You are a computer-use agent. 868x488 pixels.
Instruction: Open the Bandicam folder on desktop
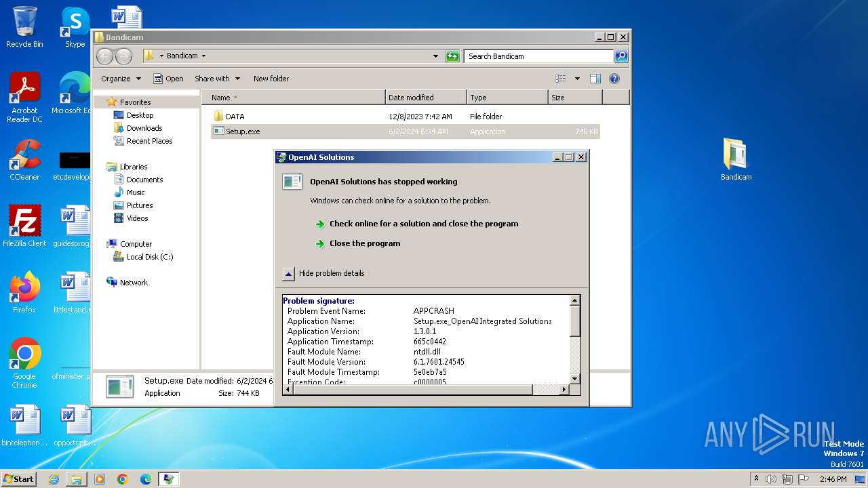[736, 160]
